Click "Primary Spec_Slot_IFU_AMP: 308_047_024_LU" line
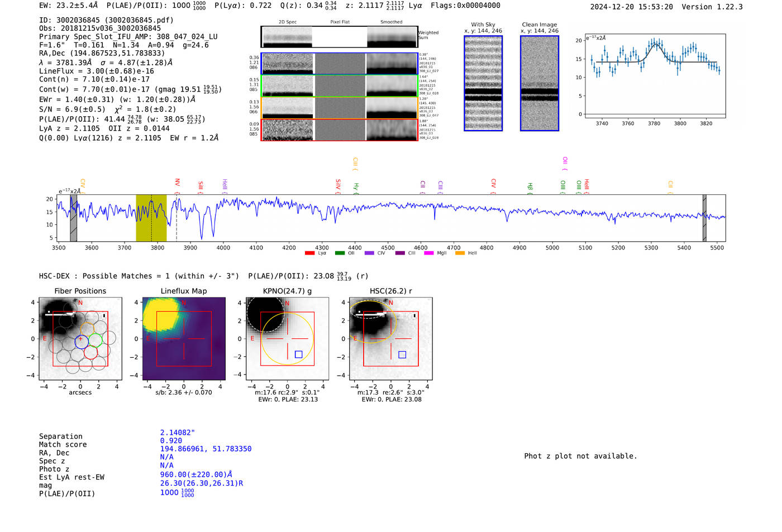 128,37
